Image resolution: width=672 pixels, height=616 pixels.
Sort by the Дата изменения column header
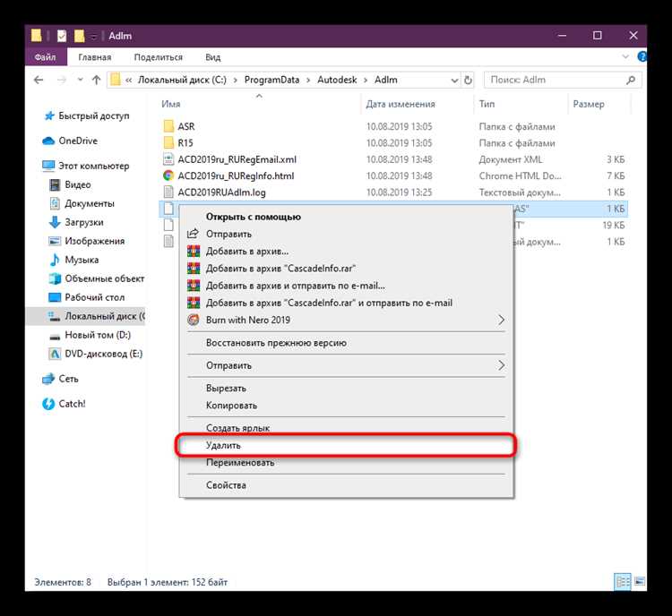click(x=401, y=104)
